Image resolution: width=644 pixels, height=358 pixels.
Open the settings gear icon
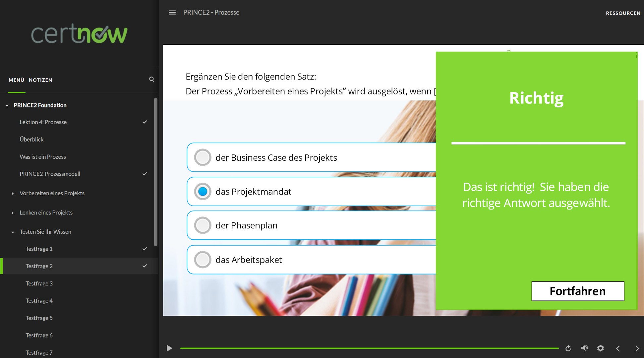[601, 348]
